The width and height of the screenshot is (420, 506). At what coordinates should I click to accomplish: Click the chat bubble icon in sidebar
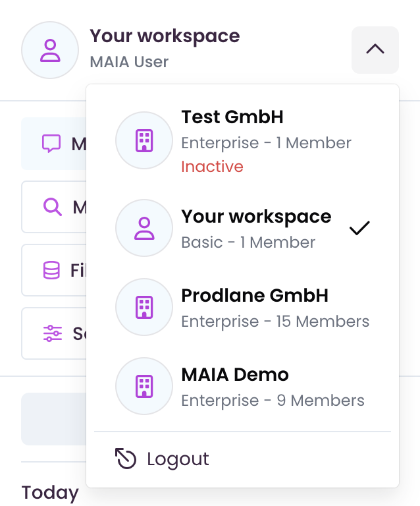(51, 144)
